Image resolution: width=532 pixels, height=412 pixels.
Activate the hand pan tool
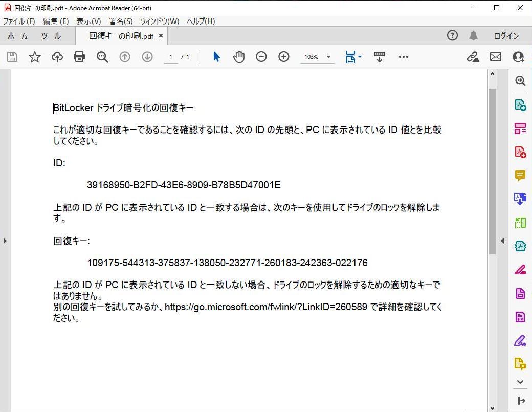[239, 57]
